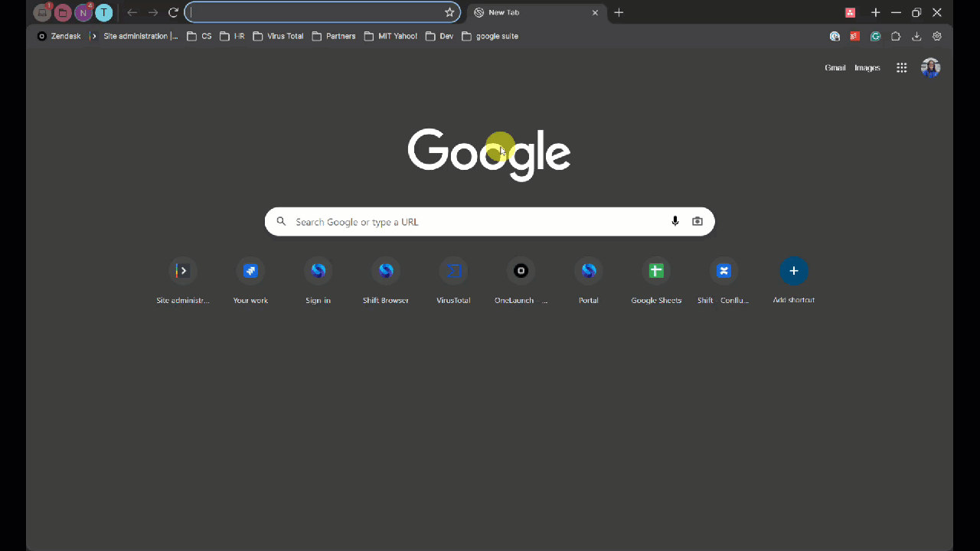Click the pink extension icon in title bar
This screenshot has height=551, width=980.
click(x=850, y=12)
